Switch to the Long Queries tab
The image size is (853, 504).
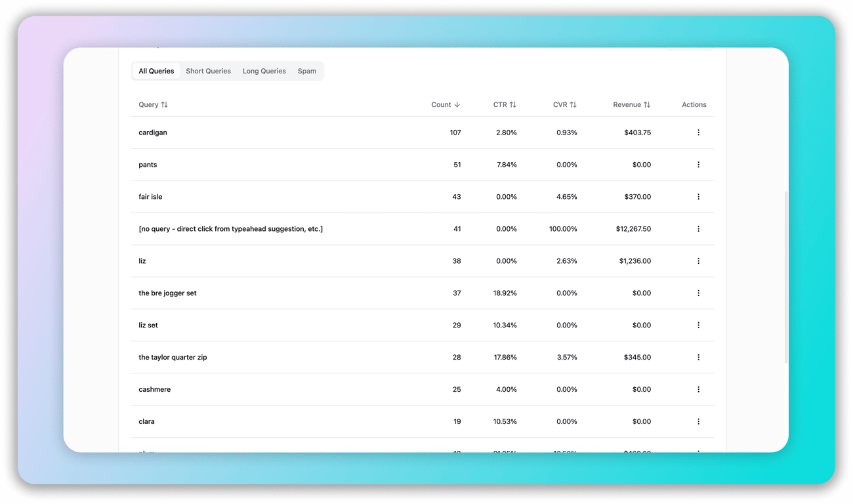[x=264, y=71]
